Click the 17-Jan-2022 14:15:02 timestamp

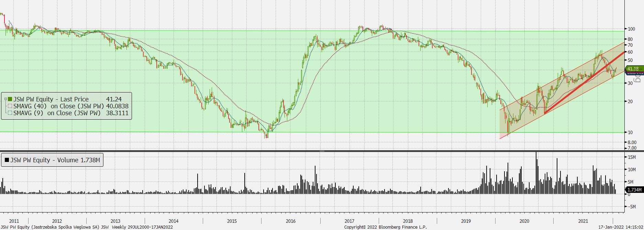[621, 227]
